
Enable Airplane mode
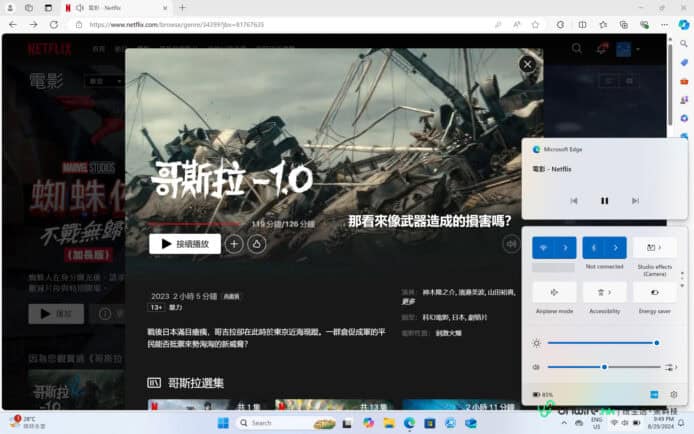(x=554, y=292)
